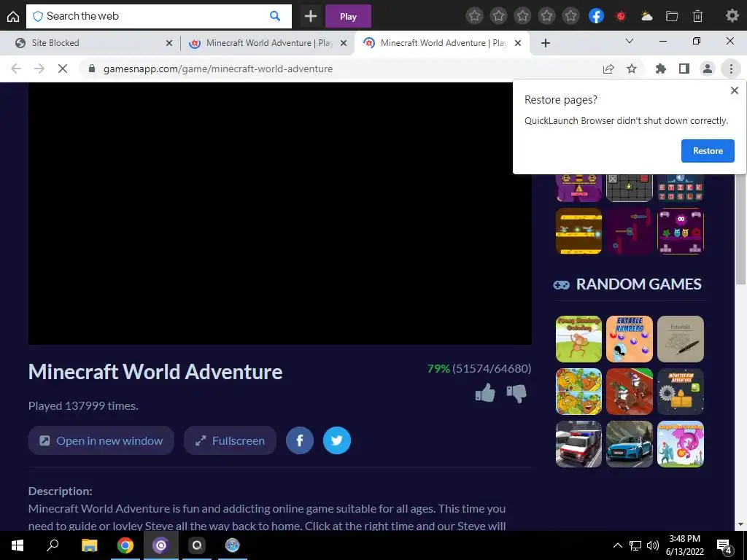
Task: Open the red ladybug shortcut icon
Action: (x=621, y=16)
